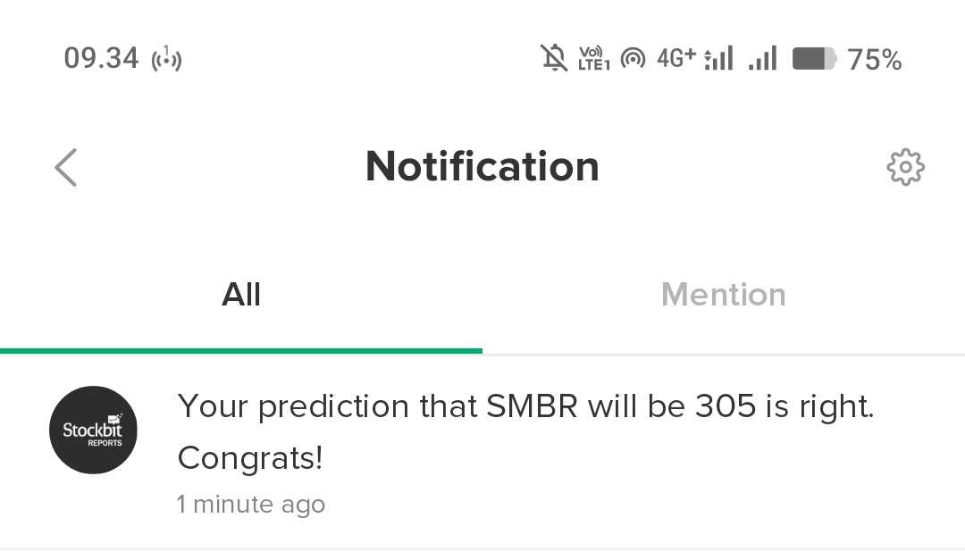Tap the 75% battery percentage text
The width and height of the screenshot is (965, 560).
(874, 60)
